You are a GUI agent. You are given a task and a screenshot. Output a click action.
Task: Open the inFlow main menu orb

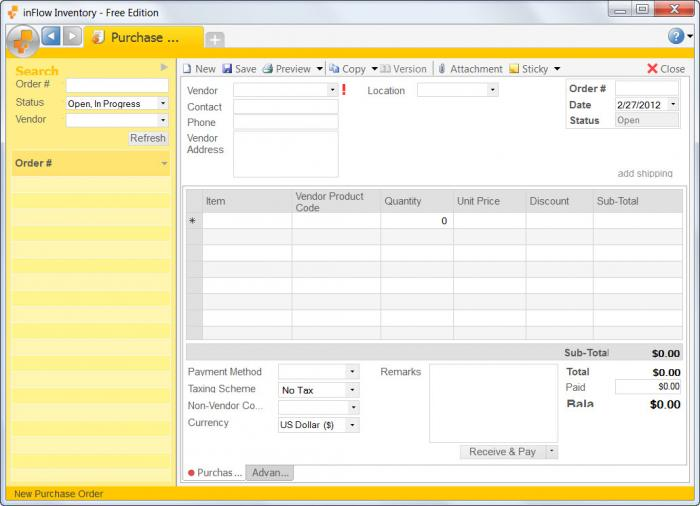pyautogui.click(x=23, y=41)
